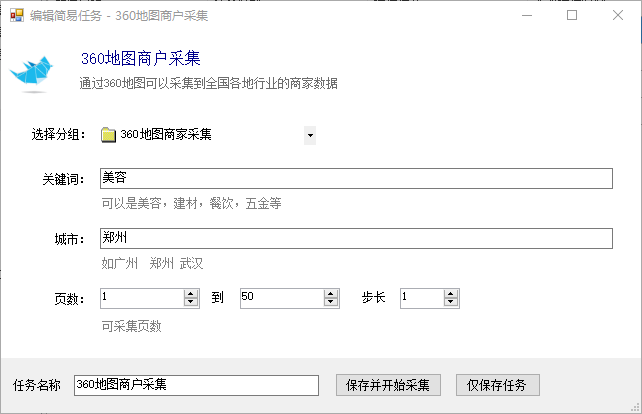
Task: Click 保存并开始采集 button
Action: (x=388, y=385)
